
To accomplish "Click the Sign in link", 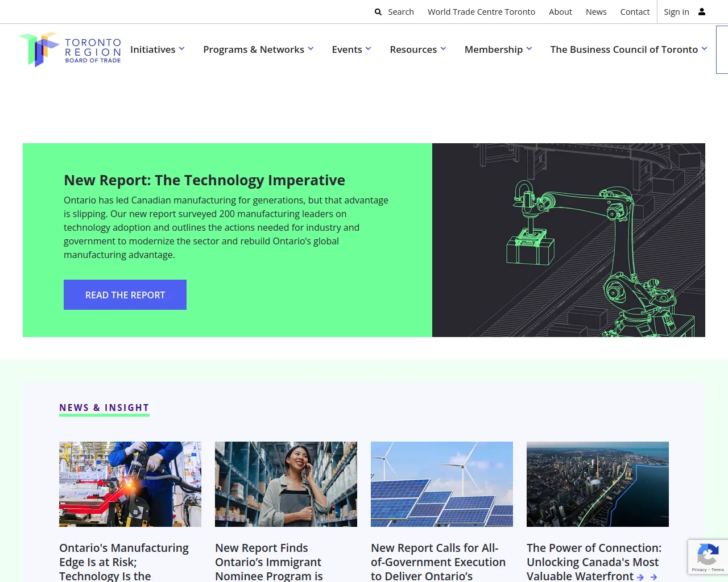I will [676, 12].
